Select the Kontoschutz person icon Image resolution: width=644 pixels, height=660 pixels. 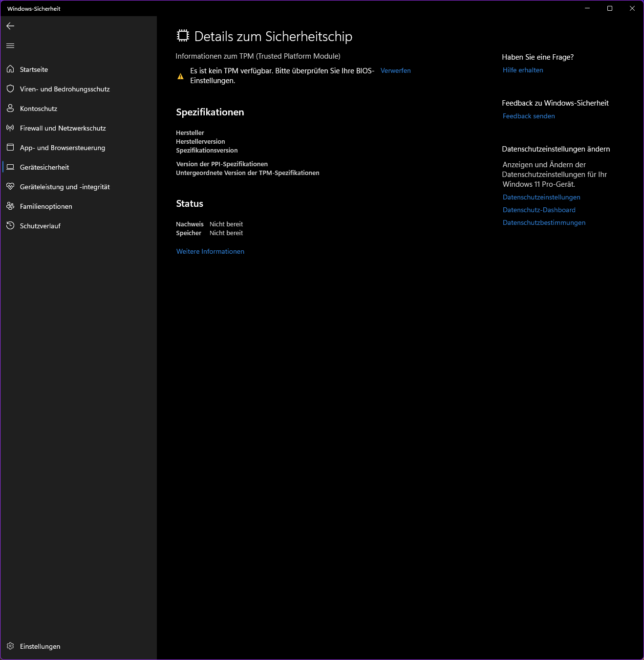pos(10,108)
